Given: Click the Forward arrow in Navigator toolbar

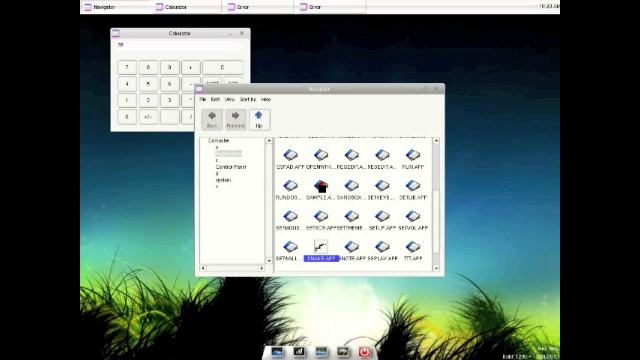Looking at the screenshot, I should coord(236,119).
